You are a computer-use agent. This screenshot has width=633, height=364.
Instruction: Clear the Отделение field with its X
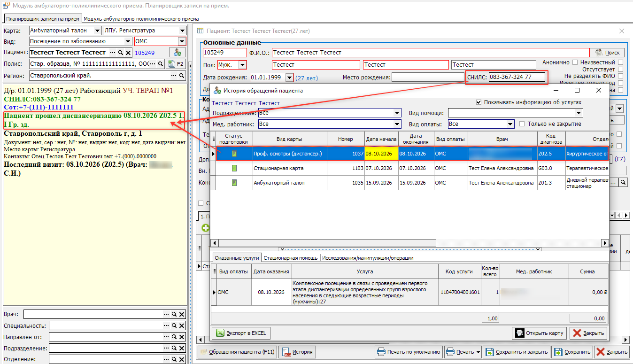click(x=182, y=359)
